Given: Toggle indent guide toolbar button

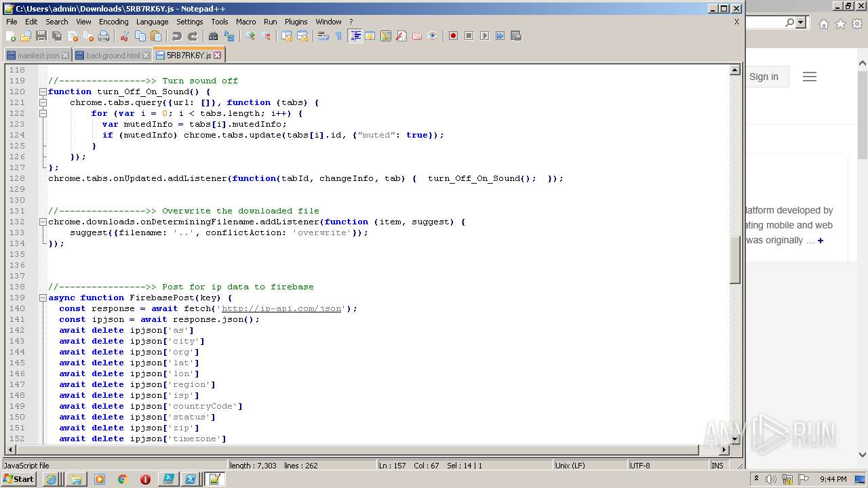Looking at the screenshot, I should (x=355, y=36).
